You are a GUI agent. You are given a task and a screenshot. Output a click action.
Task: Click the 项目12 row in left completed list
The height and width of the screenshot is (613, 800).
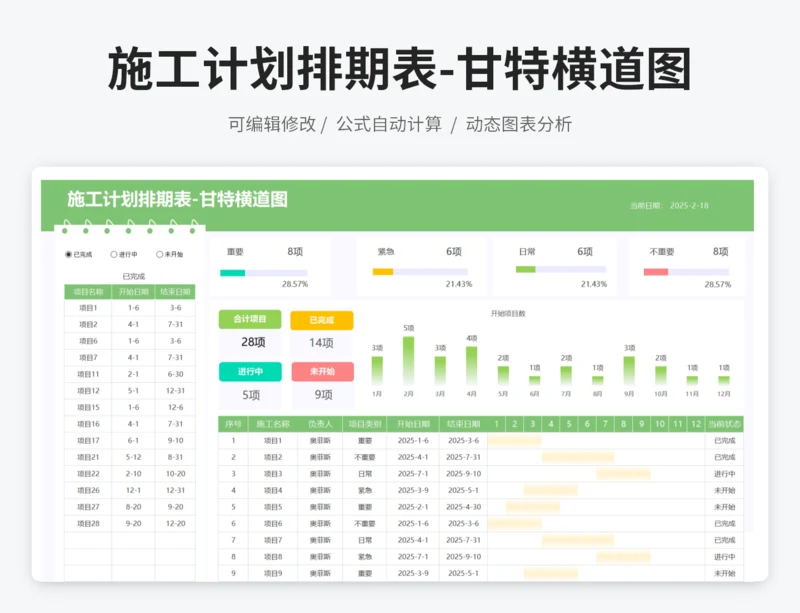tap(130, 391)
